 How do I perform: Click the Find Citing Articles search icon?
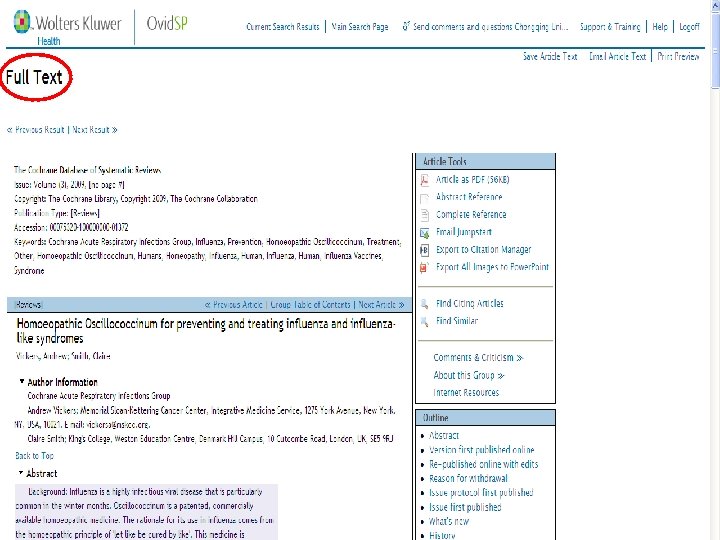coord(425,304)
